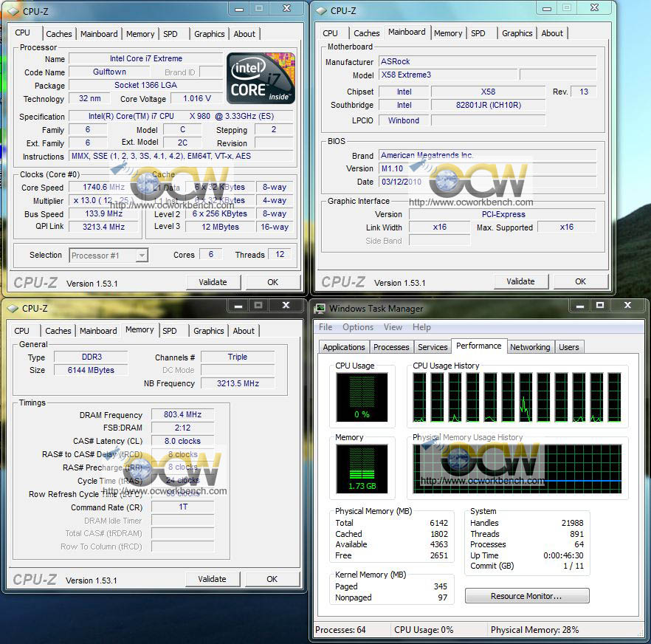Click DRAM Frequency value 803.4 MHz

(x=183, y=414)
